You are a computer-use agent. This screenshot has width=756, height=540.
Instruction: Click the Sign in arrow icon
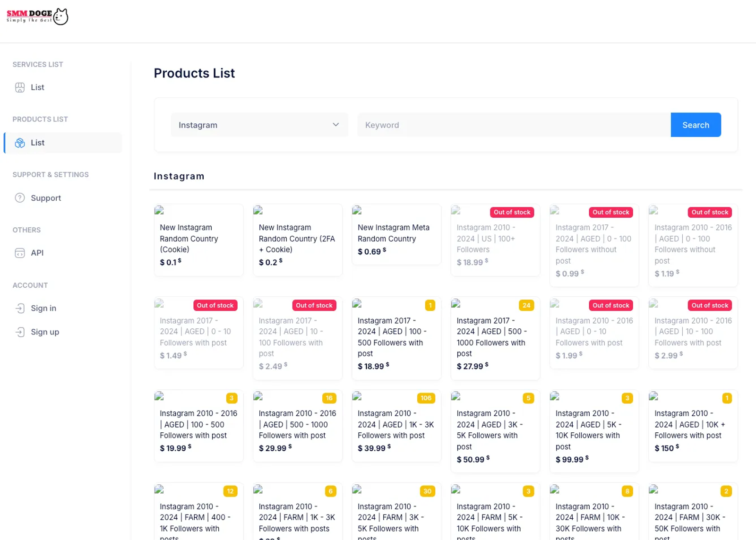click(x=20, y=308)
